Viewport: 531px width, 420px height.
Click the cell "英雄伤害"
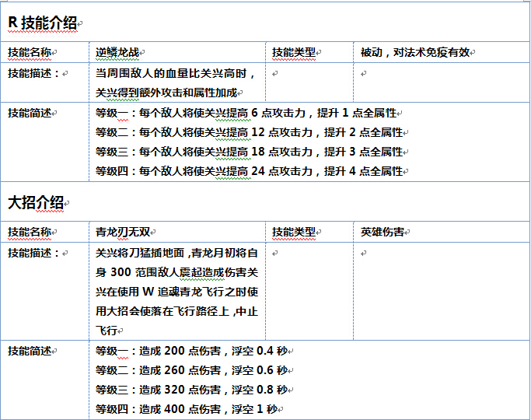(x=382, y=232)
